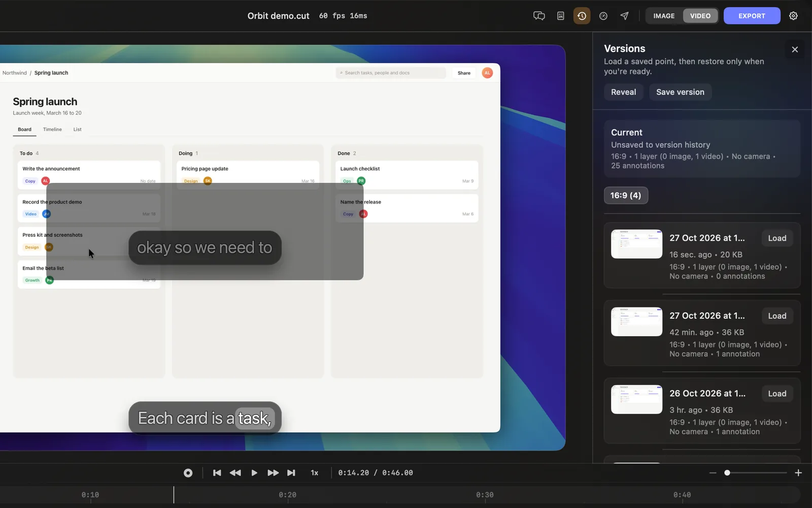Viewport: 812px width, 508px height.
Task: Select the Current unsaved version card
Action: [702, 149]
